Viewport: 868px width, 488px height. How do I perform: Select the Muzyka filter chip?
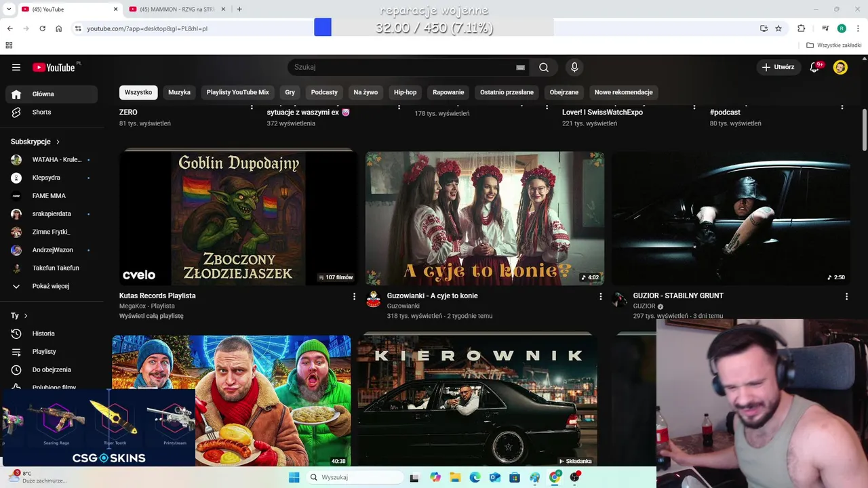click(179, 92)
